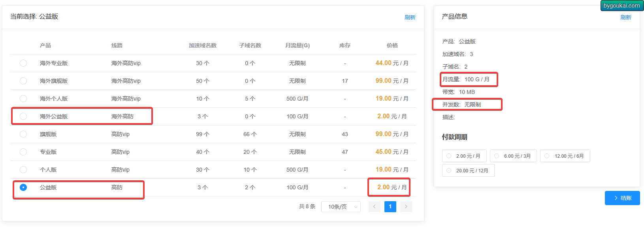The width and height of the screenshot is (644, 243).
Task: Click the selected 公益版 radio button
Action: coord(23,187)
